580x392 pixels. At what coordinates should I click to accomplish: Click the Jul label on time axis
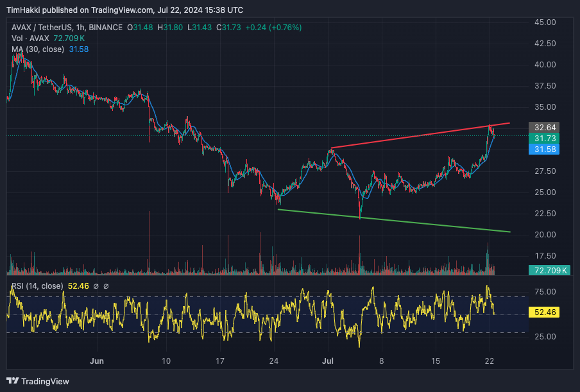328,361
